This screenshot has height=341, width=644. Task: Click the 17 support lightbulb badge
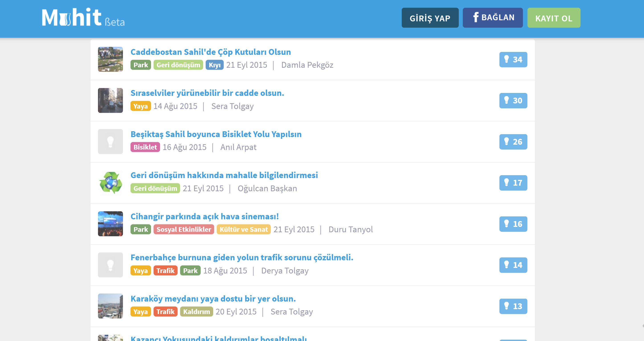pyautogui.click(x=513, y=183)
